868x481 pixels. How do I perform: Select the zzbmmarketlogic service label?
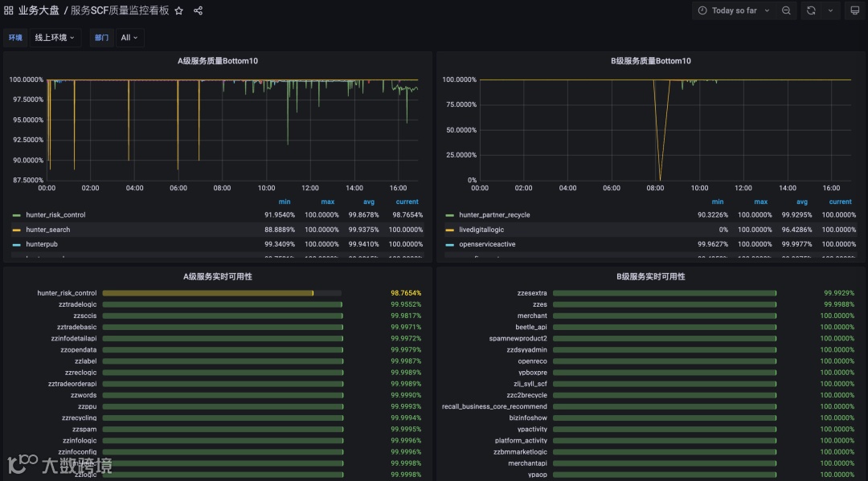520,452
